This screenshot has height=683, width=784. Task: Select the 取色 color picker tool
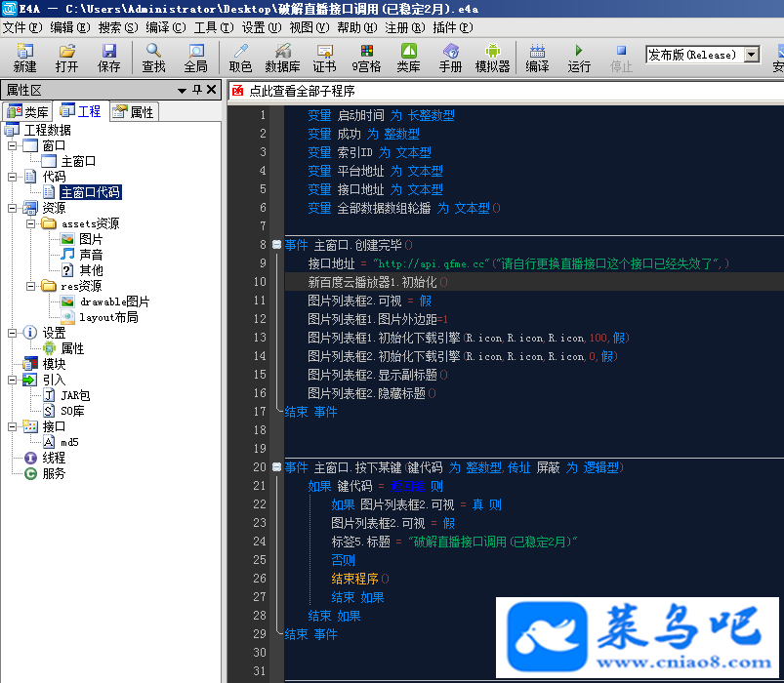point(240,58)
